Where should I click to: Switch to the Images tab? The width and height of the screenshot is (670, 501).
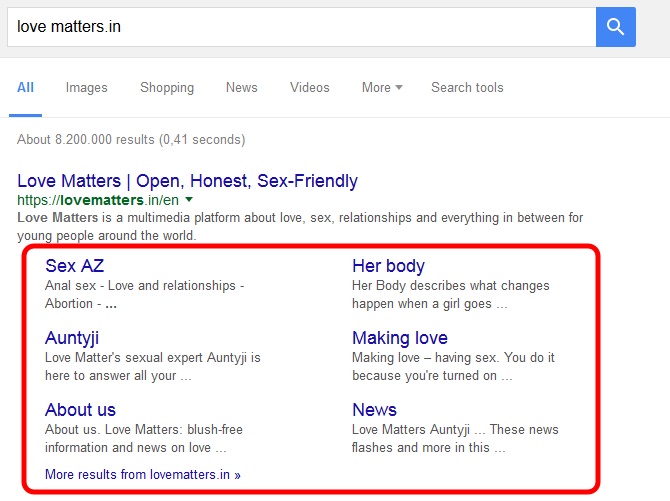click(87, 88)
